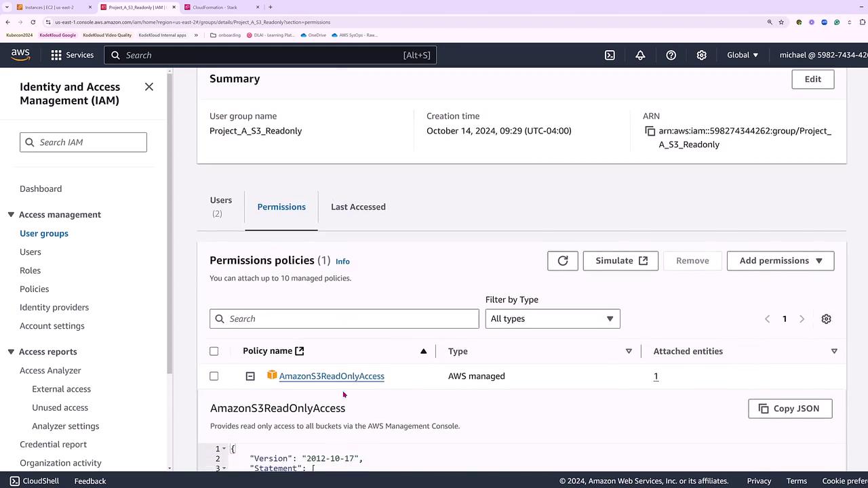The image size is (868, 488).
Task: Tick the select-all policies checkbox
Action: tap(214, 351)
